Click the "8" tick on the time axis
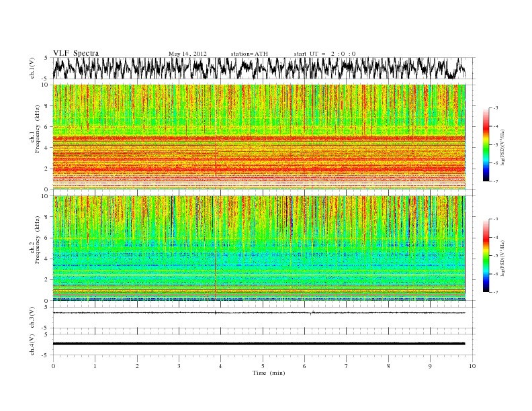Image resolution: width=532 pixels, height=411 pixels. [388, 366]
